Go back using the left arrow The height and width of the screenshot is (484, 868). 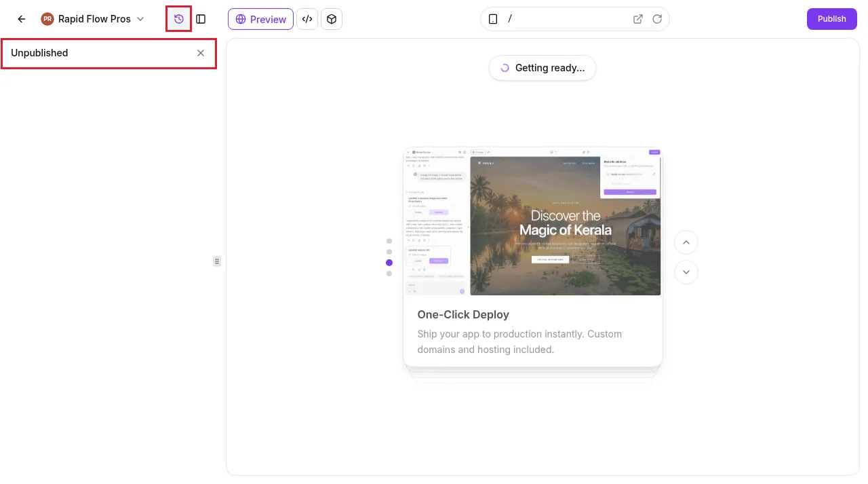(22, 19)
